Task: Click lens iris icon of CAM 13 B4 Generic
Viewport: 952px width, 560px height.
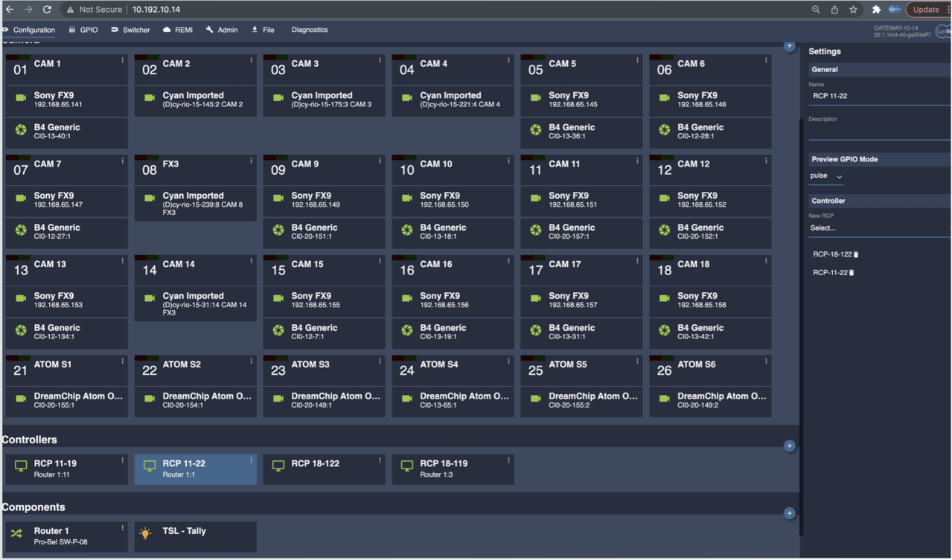Action: pos(21,330)
